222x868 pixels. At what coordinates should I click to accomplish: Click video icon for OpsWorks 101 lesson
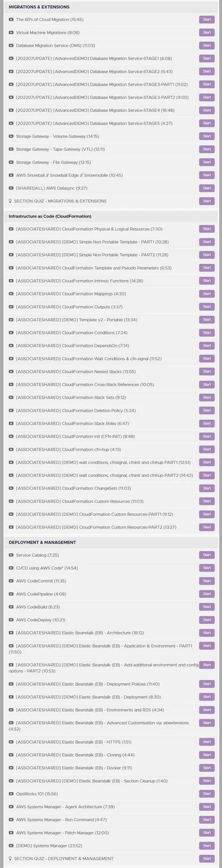(11, 794)
